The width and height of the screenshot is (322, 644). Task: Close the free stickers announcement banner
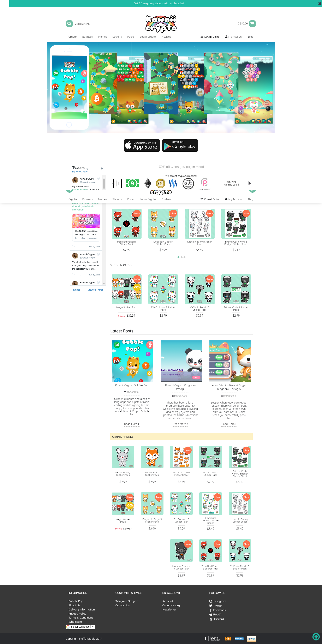320,4
